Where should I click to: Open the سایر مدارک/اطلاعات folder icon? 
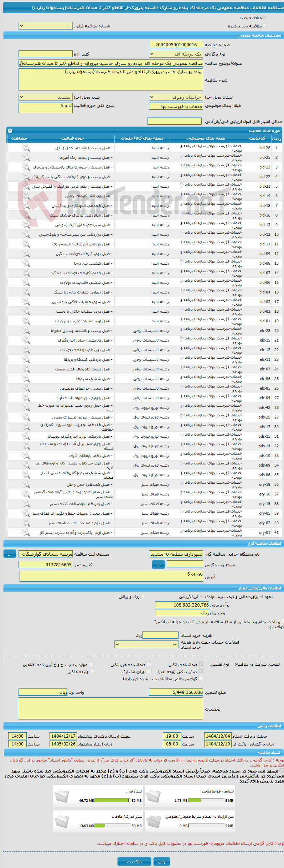[x=62, y=821]
